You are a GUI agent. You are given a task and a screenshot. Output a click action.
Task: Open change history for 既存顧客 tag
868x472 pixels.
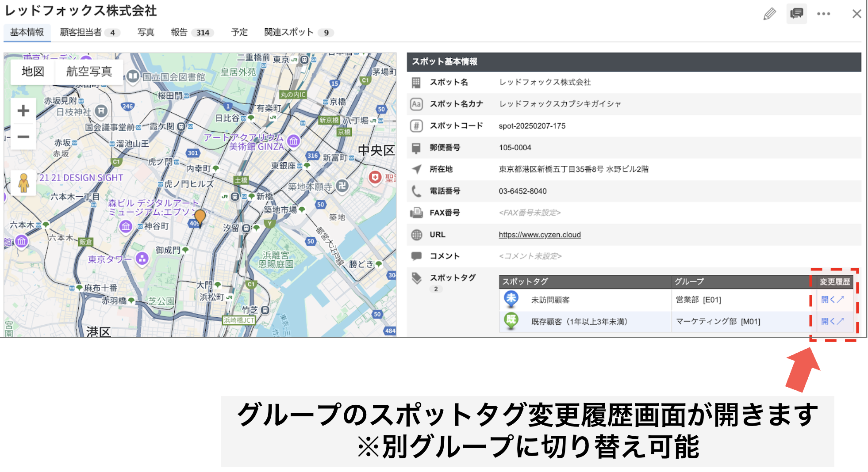click(x=832, y=321)
